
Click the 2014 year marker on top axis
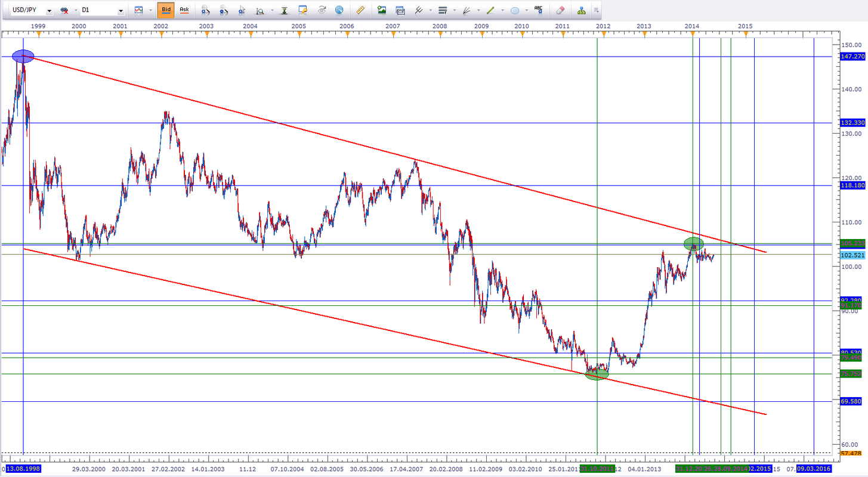click(x=692, y=26)
